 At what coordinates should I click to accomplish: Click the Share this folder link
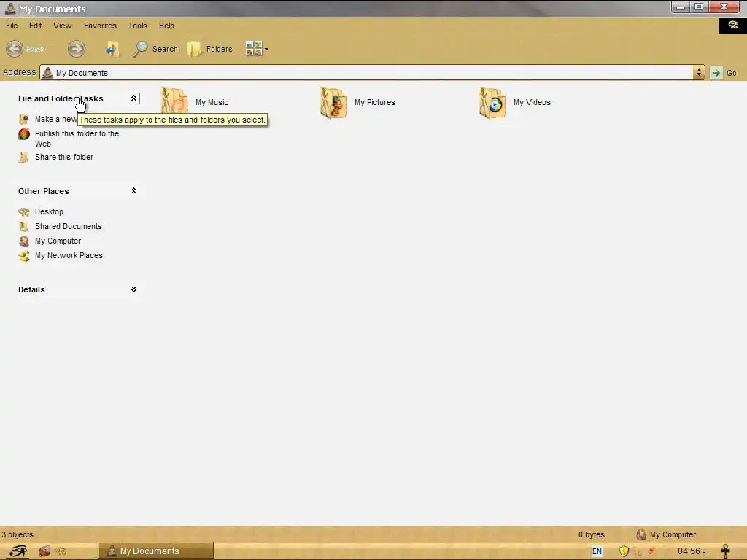coord(64,157)
